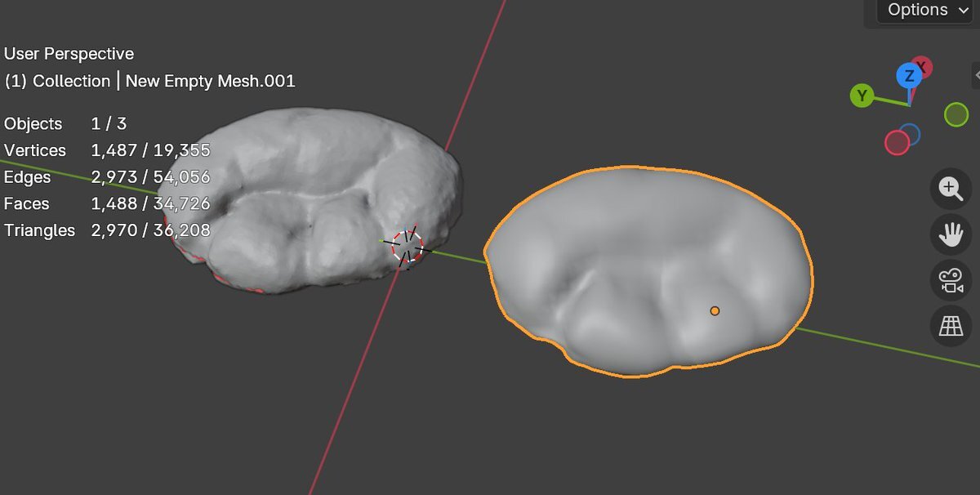Click the Vertices statistics row
The height and width of the screenshot is (495, 980).
(x=106, y=150)
